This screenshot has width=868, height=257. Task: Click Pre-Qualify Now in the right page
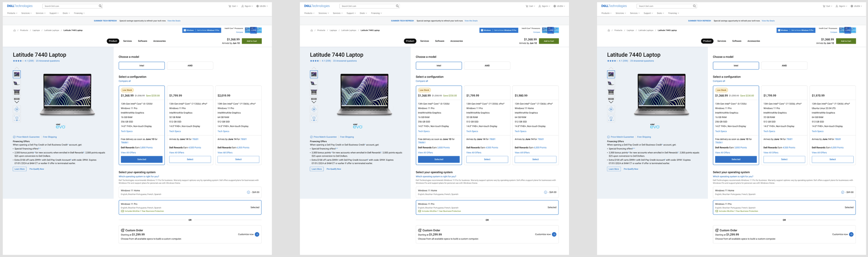pos(631,169)
